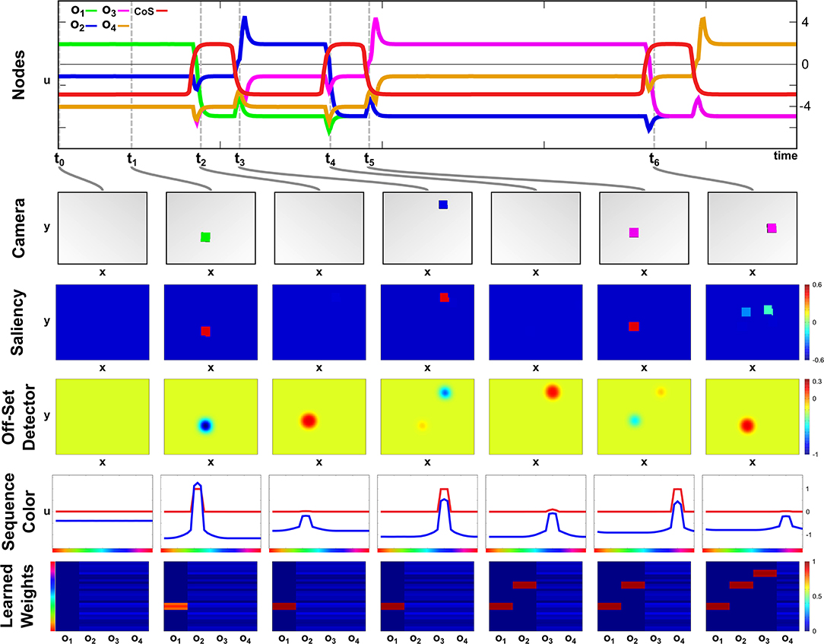Click the t2 time marker label
The height and width of the screenshot is (644, 824).
point(201,158)
